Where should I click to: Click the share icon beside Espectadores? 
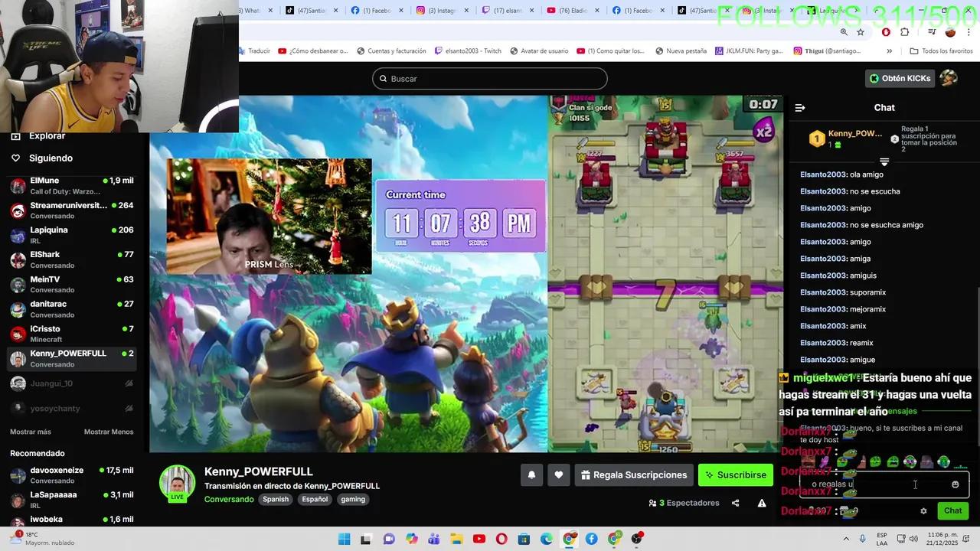tap(736, 503)
